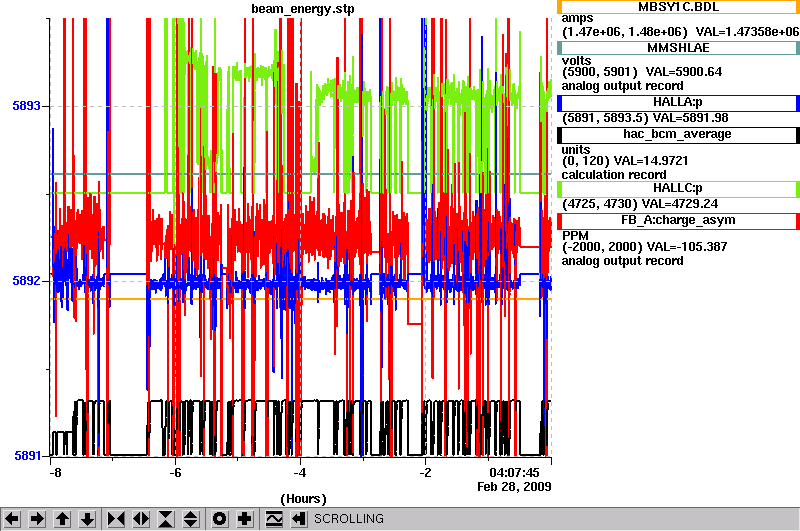Click the wavy line graph icon
Viewport: 800px width, 531px height.
coord(274,519)
